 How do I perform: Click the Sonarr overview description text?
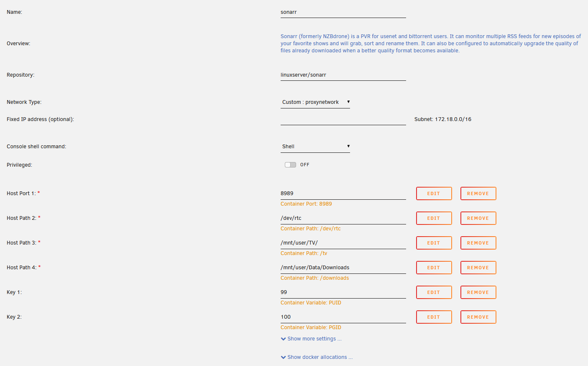[431, 44]
